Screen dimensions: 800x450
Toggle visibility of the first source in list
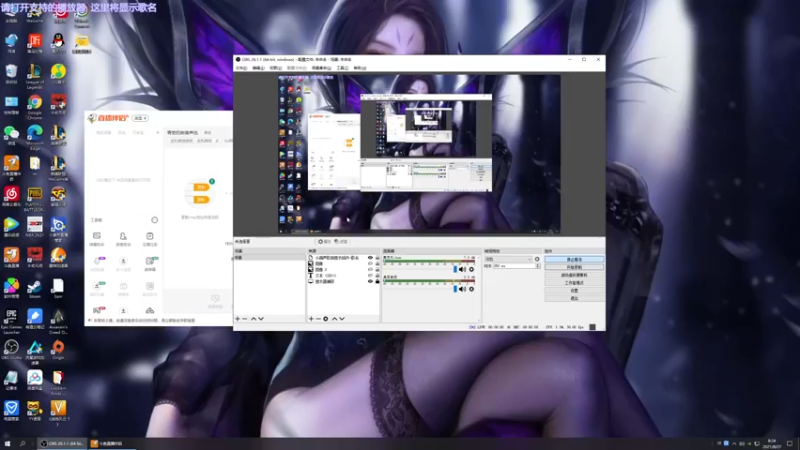point(370,258)
